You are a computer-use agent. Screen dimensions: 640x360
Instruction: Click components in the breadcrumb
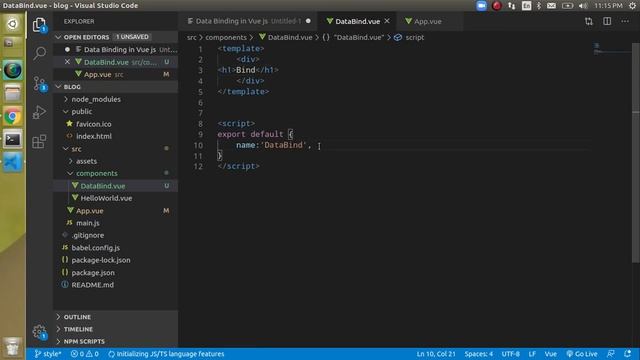coord(226,37)
